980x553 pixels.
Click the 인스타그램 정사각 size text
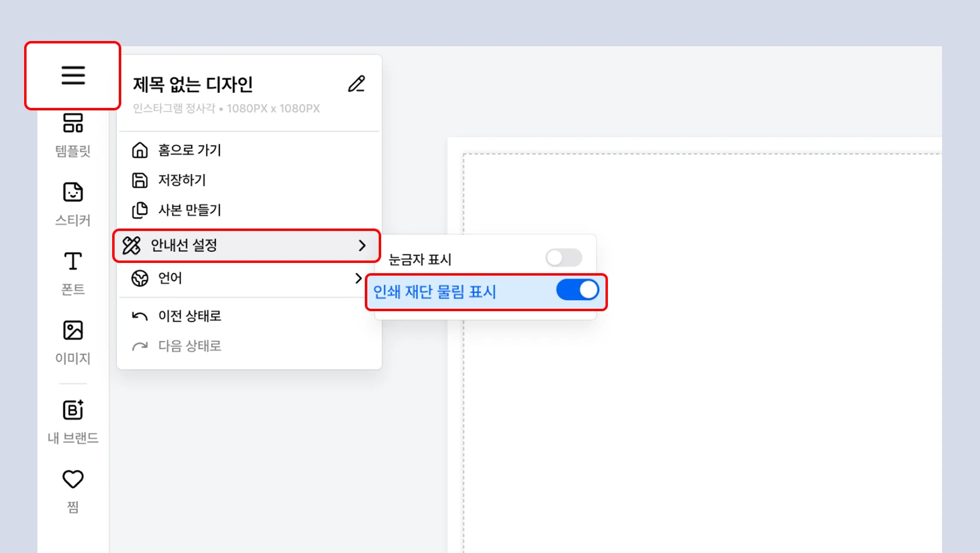click(226, 109)
